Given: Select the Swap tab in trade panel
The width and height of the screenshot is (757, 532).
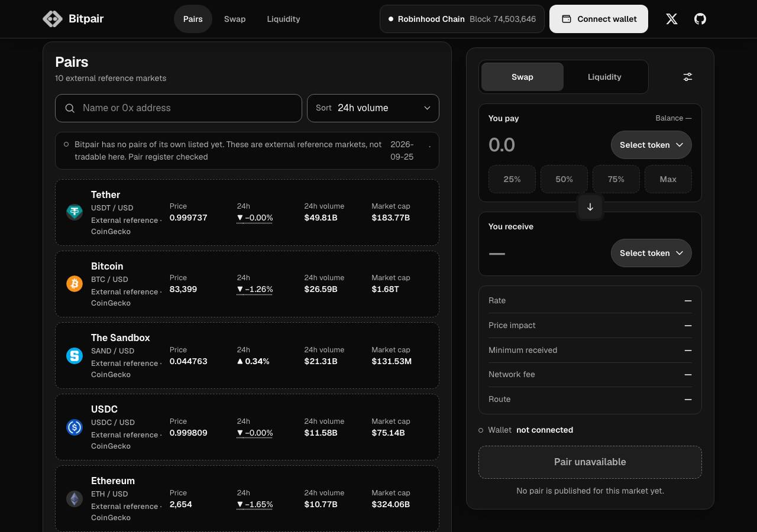Looking at the screenshot, I should click(522, 77).
